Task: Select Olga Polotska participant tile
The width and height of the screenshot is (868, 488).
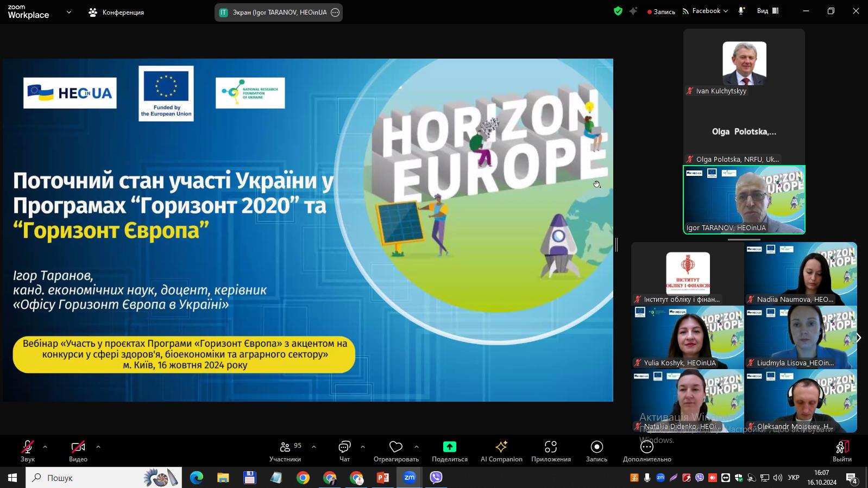Action: coord(744,131)
